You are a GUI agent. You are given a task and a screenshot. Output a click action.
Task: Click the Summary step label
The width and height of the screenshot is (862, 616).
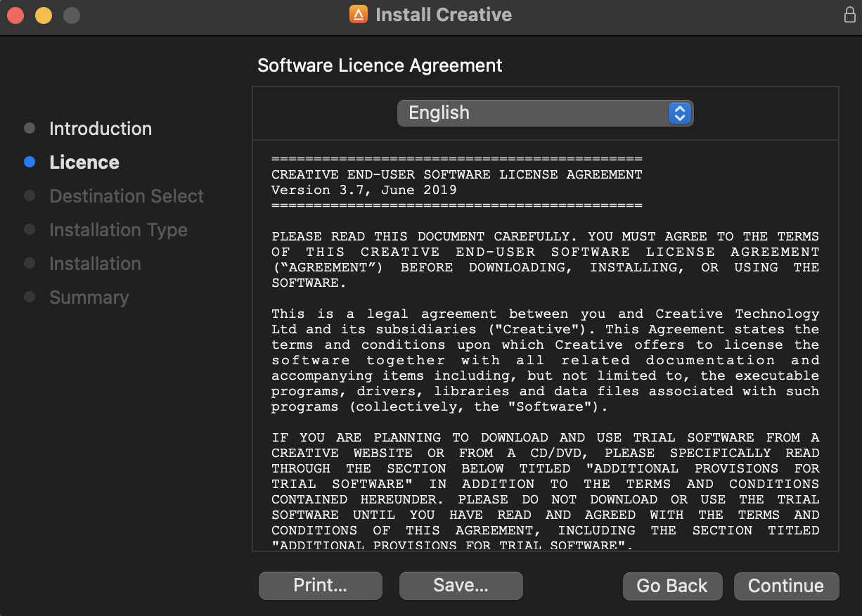coord(89,297)
